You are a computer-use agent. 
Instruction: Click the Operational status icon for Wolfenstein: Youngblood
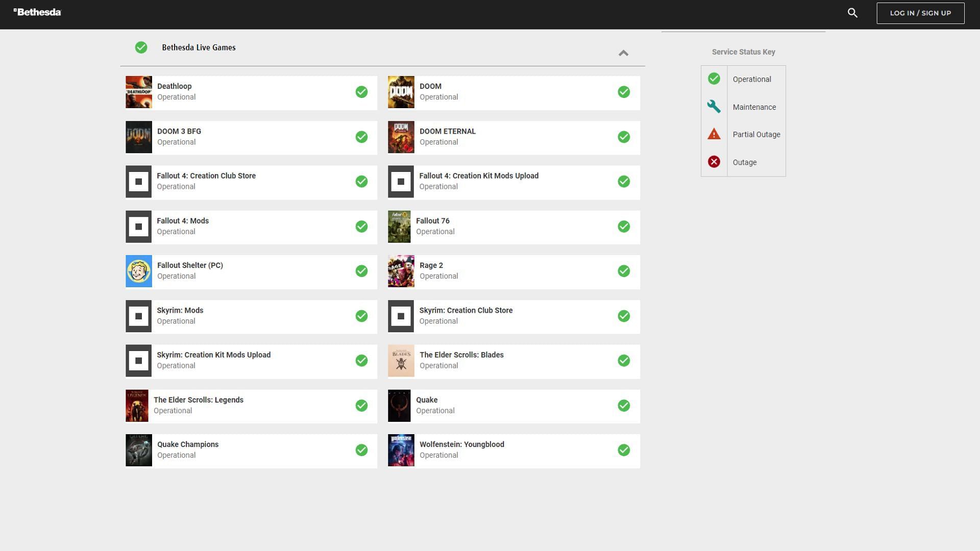[623, 450]
